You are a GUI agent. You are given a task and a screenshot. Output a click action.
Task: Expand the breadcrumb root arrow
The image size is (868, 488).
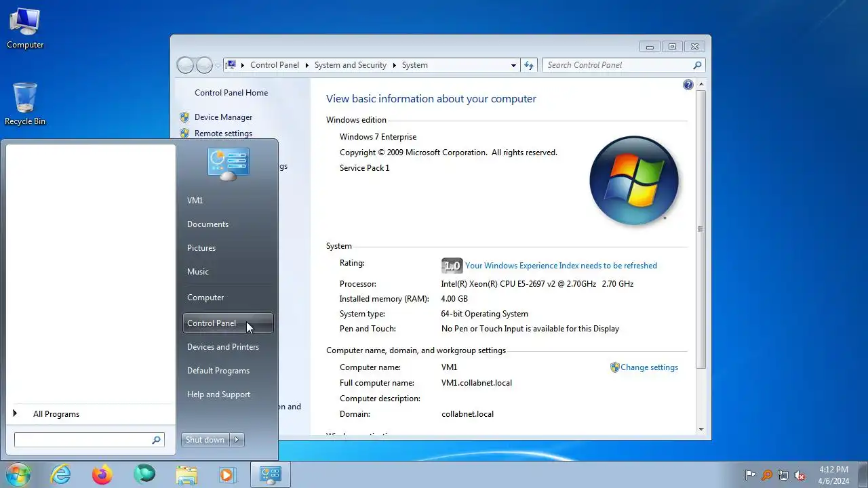243,65
